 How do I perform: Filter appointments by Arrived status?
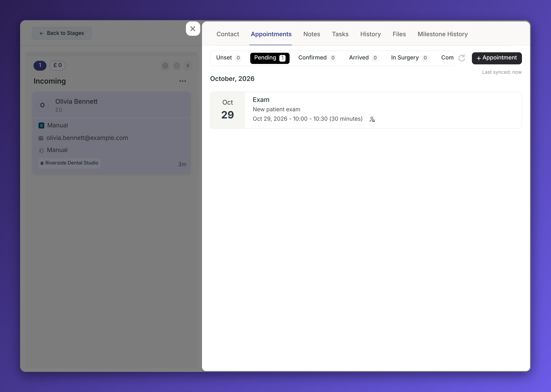363,58
